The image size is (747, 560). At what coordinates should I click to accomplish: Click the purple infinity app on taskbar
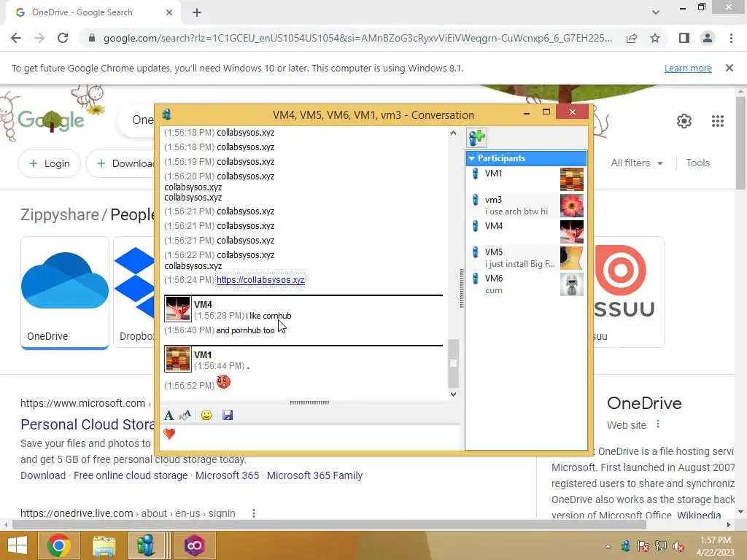194,545
